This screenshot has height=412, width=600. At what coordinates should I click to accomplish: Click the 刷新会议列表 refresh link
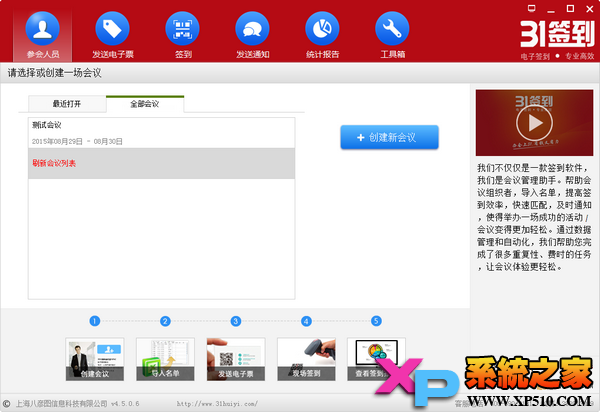54,163
